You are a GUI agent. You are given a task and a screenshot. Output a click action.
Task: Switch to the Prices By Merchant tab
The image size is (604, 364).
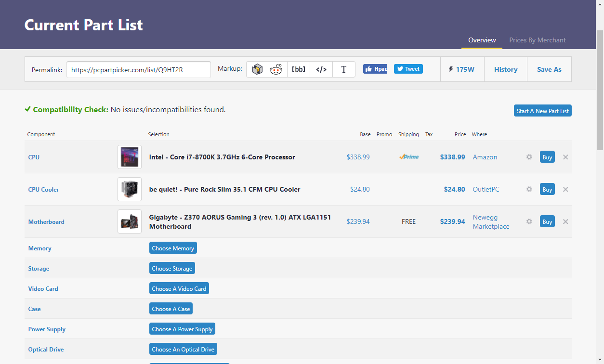(x=538, y=40)
